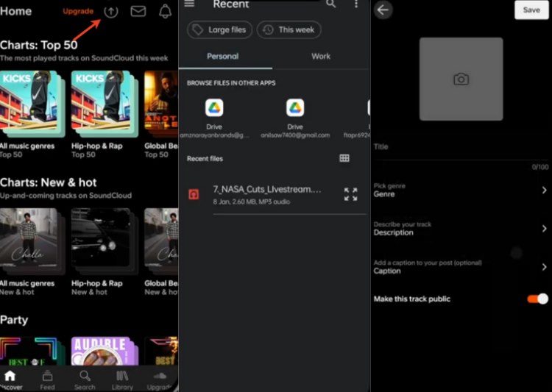Go to Discover home tab
The height and width of the screenshot is (392, 552).
click(x=10, y=380)
